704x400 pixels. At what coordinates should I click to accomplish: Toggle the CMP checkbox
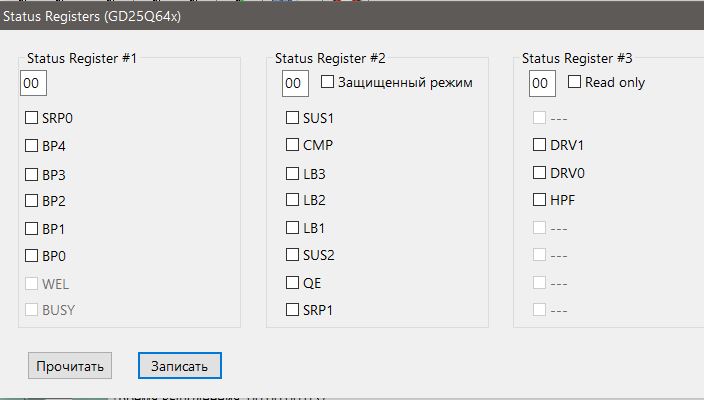293,145
